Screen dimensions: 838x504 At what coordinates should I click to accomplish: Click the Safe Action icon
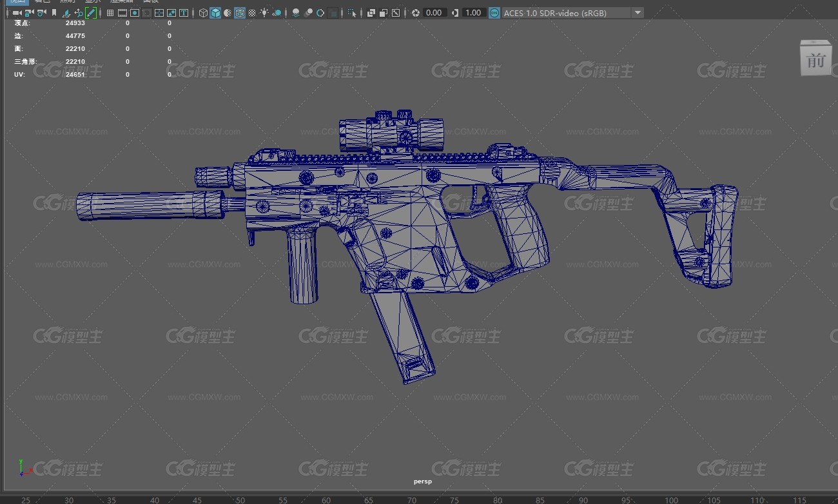171,13
